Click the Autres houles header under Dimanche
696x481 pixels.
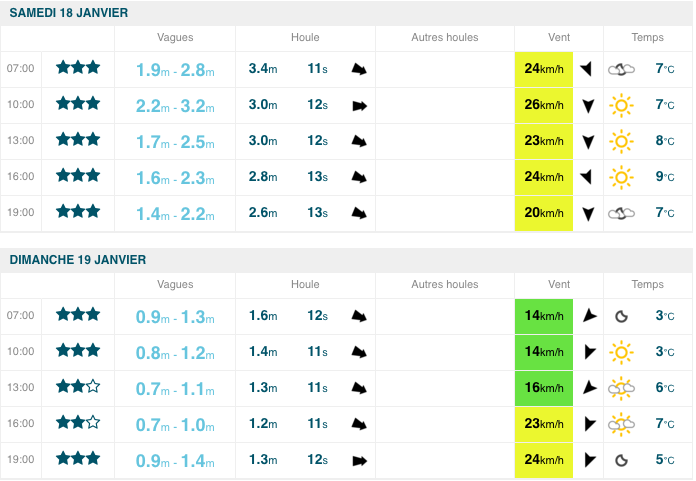[x=445, y=284]
